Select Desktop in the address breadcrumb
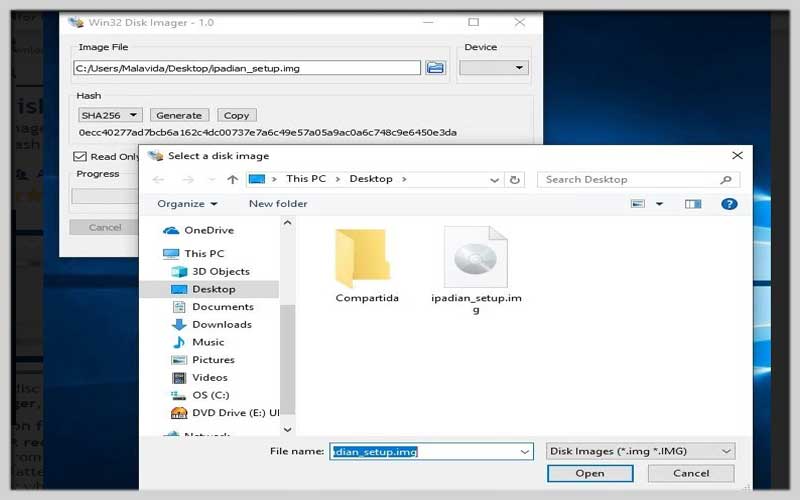The image size is (800, 500). pyautogui.click(x=371, y=179)
